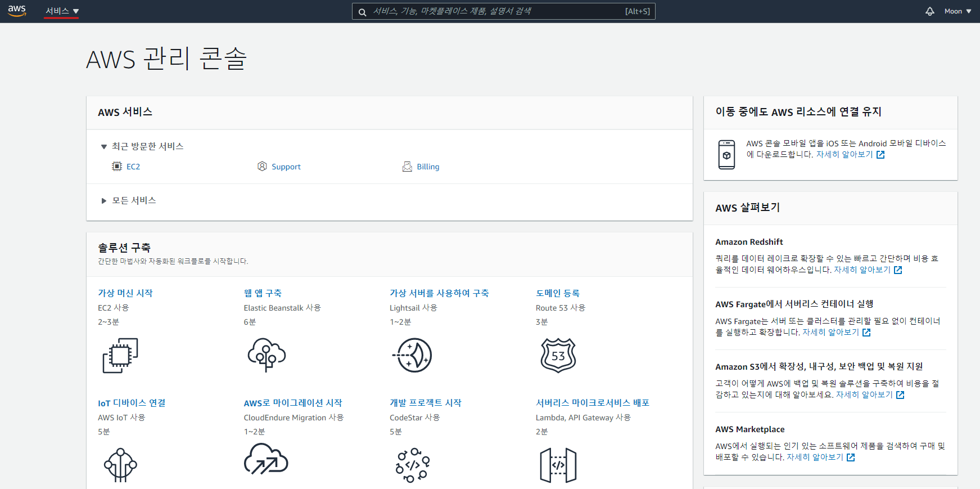Click external-link icon after mobile app link
The height and width of the screenshot is (489, 980).
click(x=880, y=155)
